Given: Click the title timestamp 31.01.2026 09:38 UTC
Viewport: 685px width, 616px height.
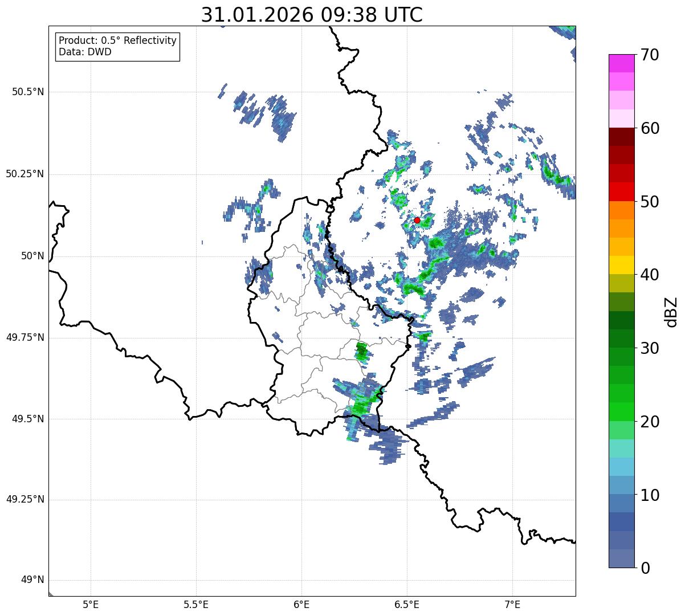Looking at the screenshot, I should click(x=312, y=15).
